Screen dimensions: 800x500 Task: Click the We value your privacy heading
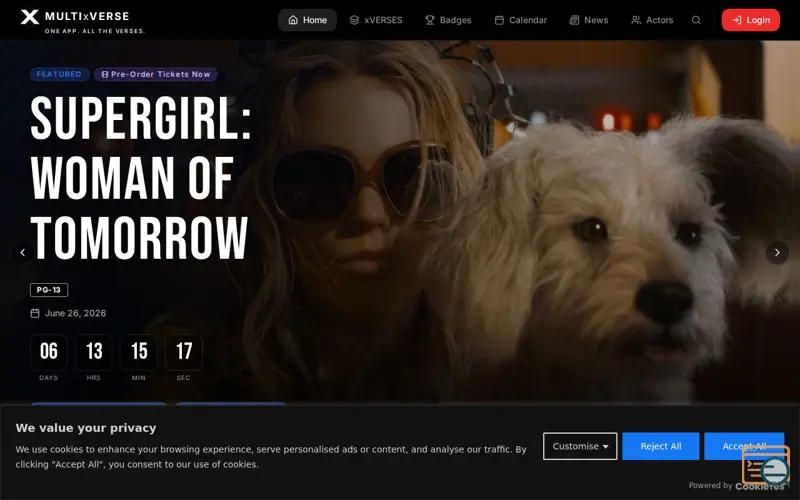[x=86, y=428]
